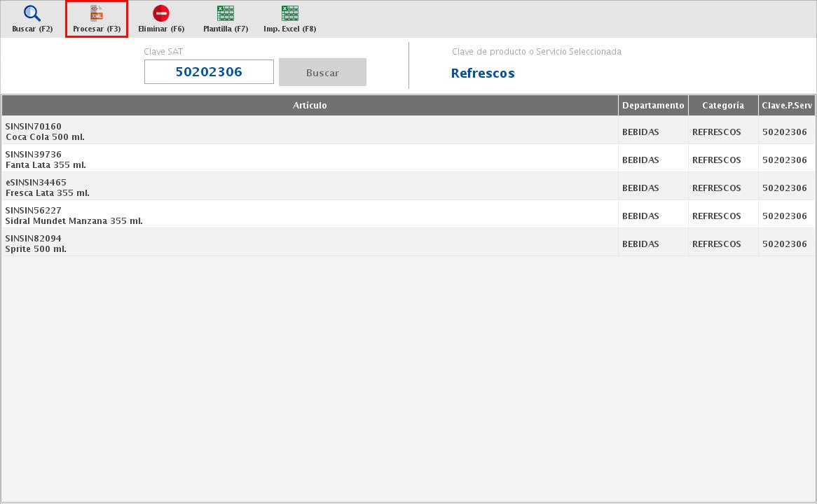Click the Categoría column header
Image resolution: width=817 pixels, height=504 pixels.
click(x=723, y=106)
